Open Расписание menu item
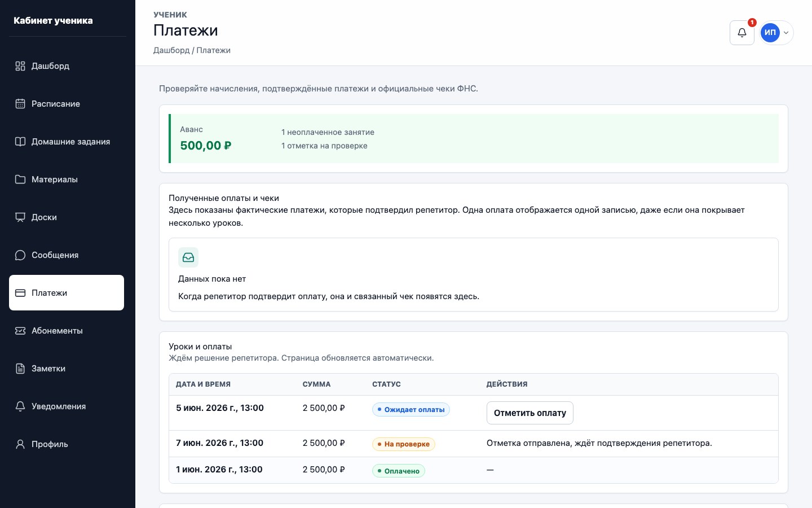The width and height of the screenshot is (812, 508). pyautogui.click(x=67, y=104)
